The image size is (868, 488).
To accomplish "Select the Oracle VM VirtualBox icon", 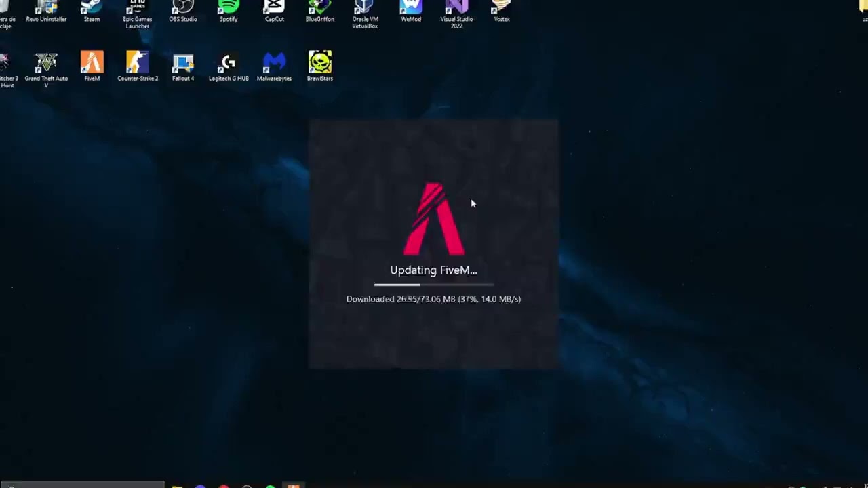I will tap(365, 14).
